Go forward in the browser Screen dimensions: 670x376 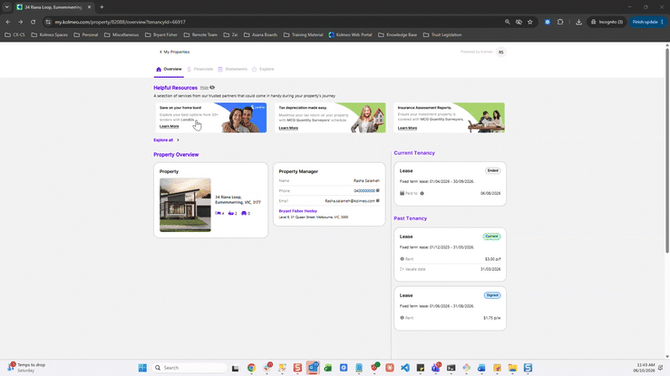21,22
